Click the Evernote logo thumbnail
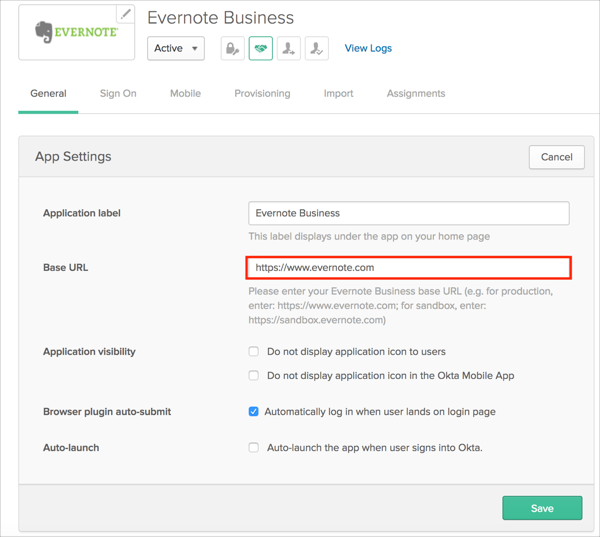 point(77,33)
